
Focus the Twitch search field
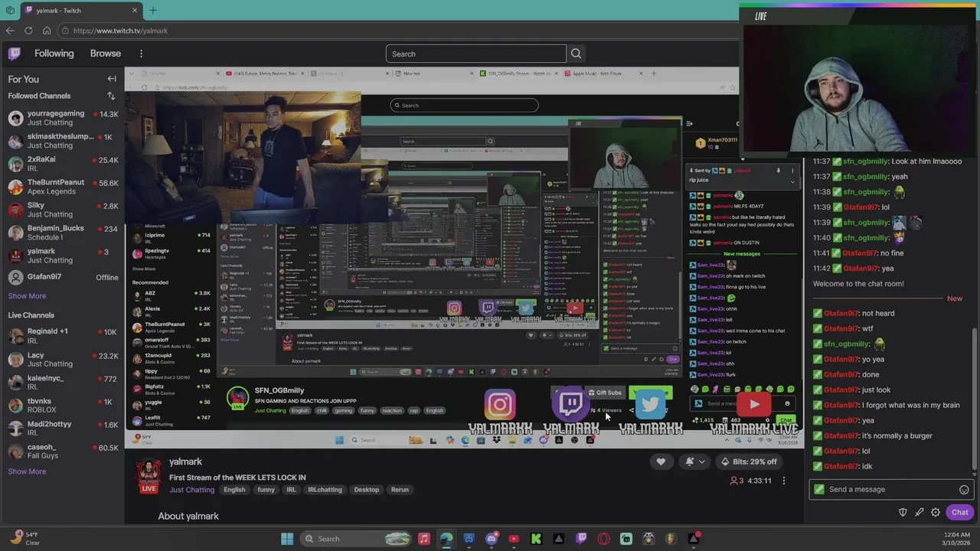(475, 54)
